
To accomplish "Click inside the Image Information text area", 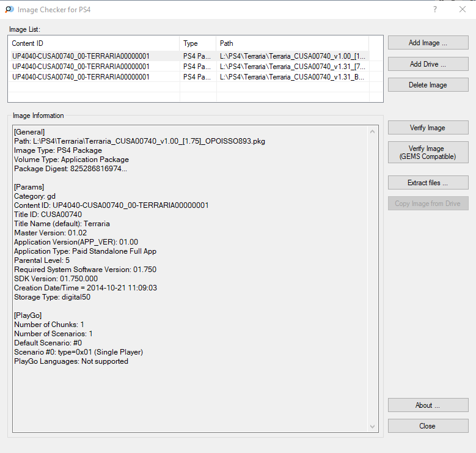I will tap(189, 391).
